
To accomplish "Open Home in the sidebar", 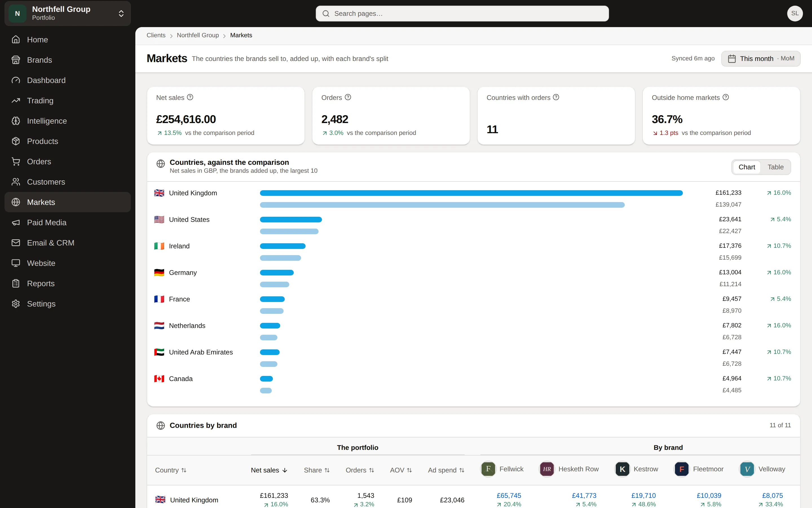I will 68,40.
